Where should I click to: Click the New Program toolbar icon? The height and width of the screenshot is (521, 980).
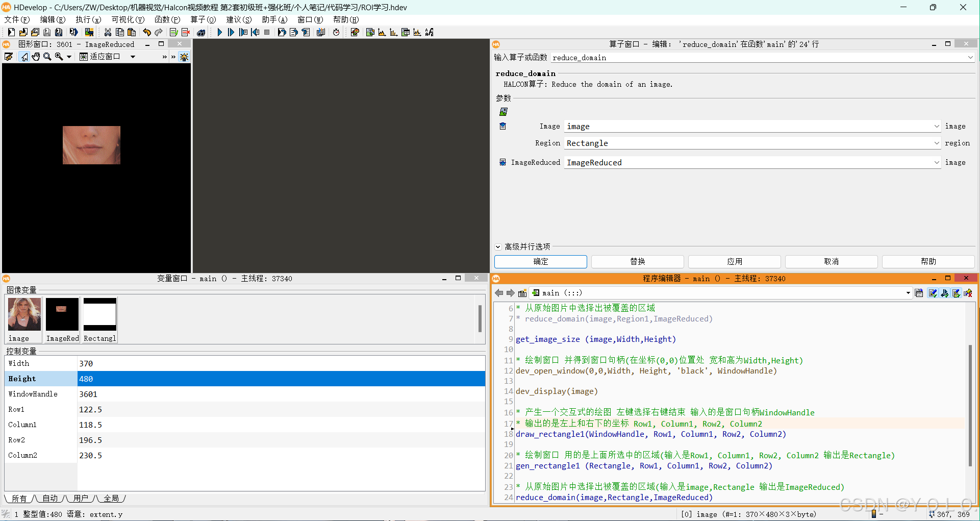(11, 32)
